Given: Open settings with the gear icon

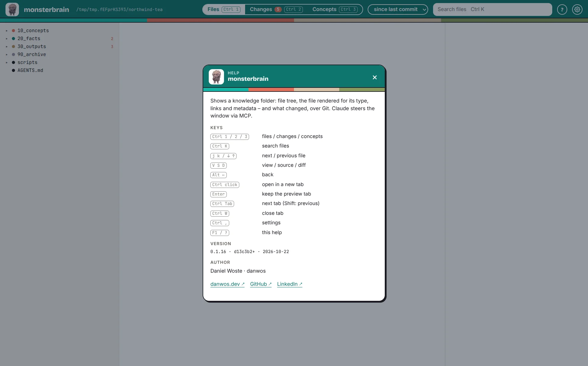Looking at the screenshot, I should (577, 9).
